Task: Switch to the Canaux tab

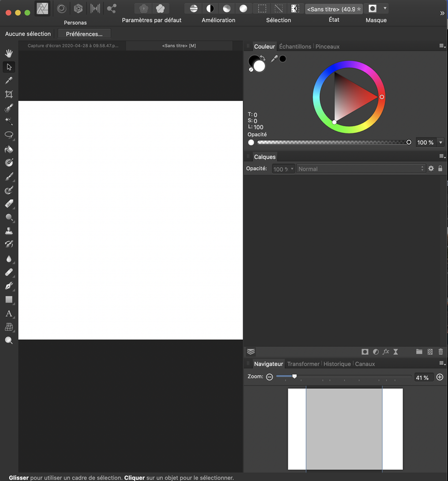Action: coord(365,364)
